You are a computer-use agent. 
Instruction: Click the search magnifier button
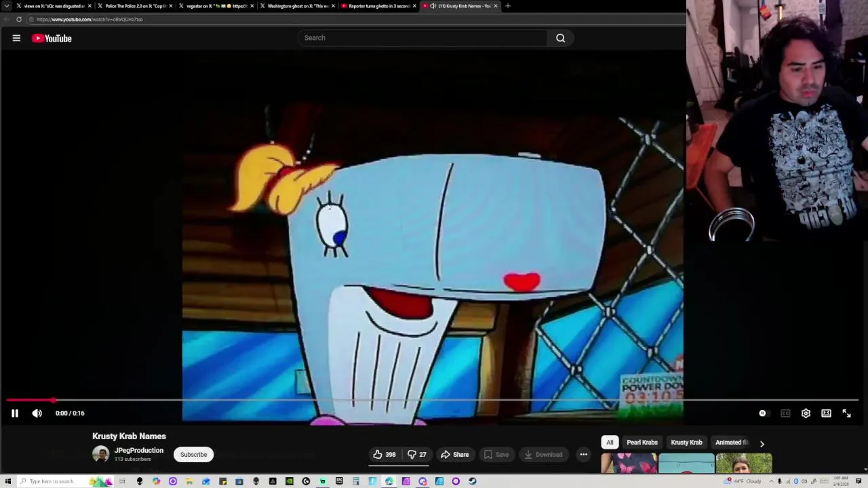[561, 38]
